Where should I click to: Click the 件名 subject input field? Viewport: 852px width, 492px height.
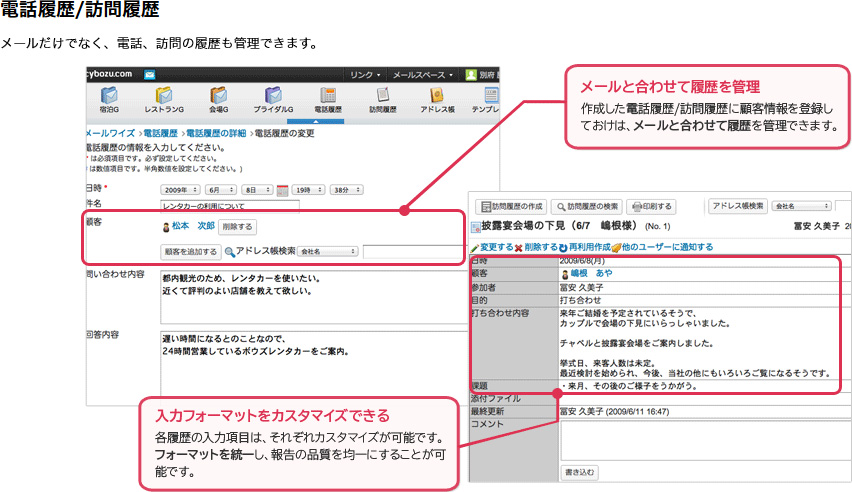coord(230,206)
